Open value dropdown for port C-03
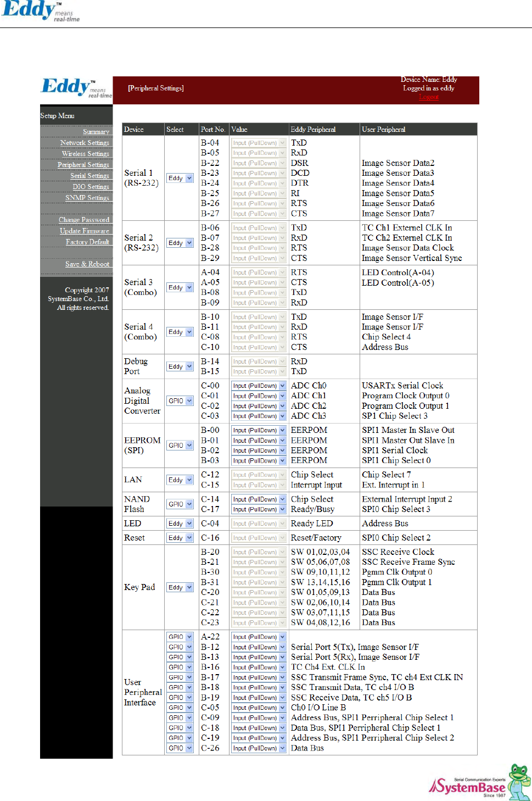Image resolution: width=532 pixels, height=801 pixels. tap(259, 416)
